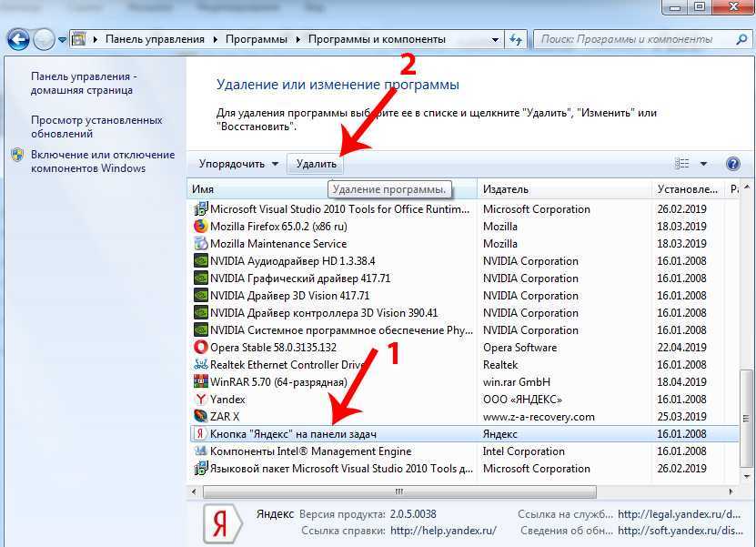Image resolution: width=756 pixels, height=547 pixels.
Task: Click NVIDIA Аудиодрайвер HD icon
Action: coord(200,261)
